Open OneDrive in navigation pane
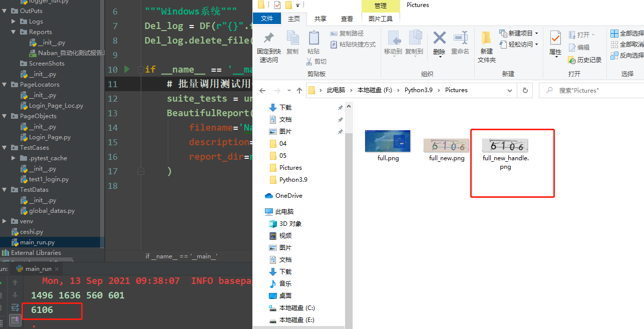Image resolution: width=644 pixels, height=329 pixels. point(283,196)
